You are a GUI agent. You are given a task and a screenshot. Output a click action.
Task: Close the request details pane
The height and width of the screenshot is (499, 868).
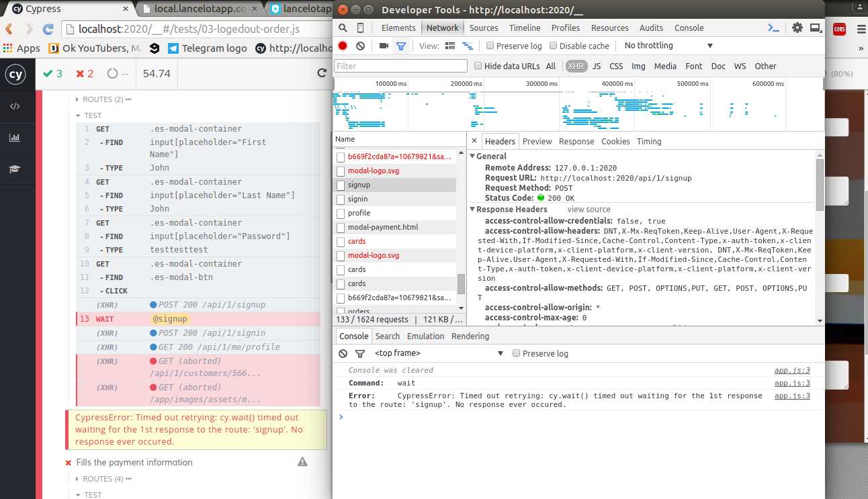(x=474, y=141)
